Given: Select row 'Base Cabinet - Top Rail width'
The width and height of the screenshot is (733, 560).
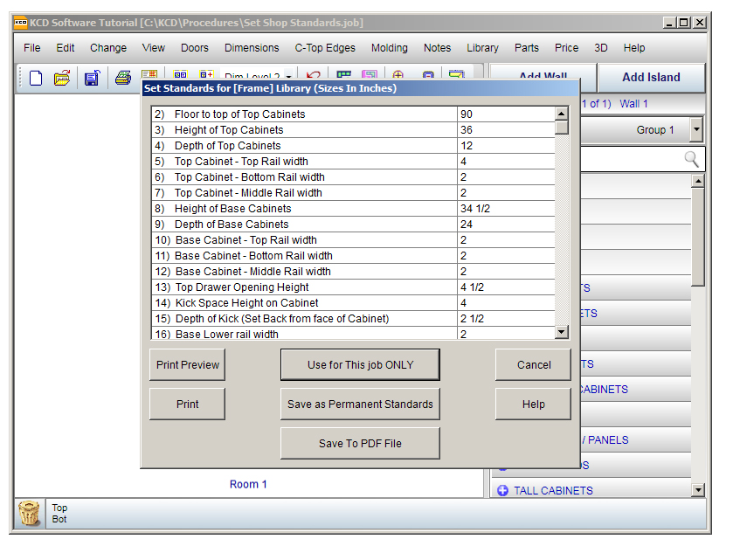Looking at the screenshot, I should [353, 239].
